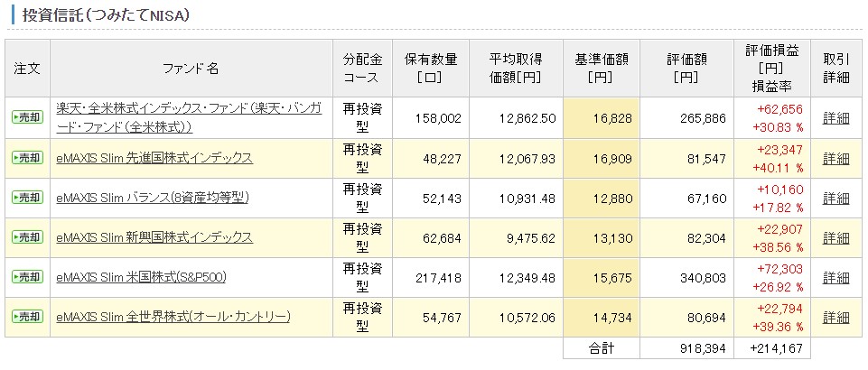This screenshot has height=370, width=868.
Task: Open eMAXIS Slim 先進国株式インデックス fund link
Action: (x=154, y=158)
